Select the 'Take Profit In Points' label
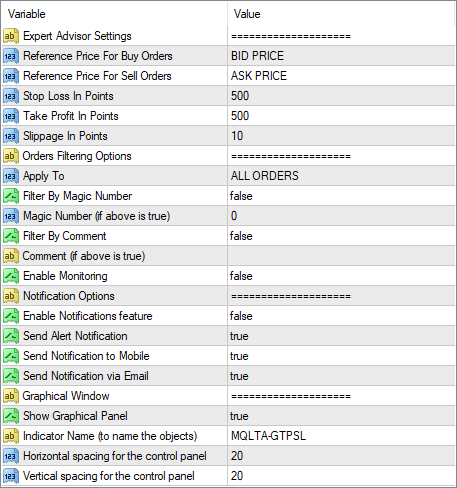This screenshot has height=488, width=457. click(x=71, y=116)
